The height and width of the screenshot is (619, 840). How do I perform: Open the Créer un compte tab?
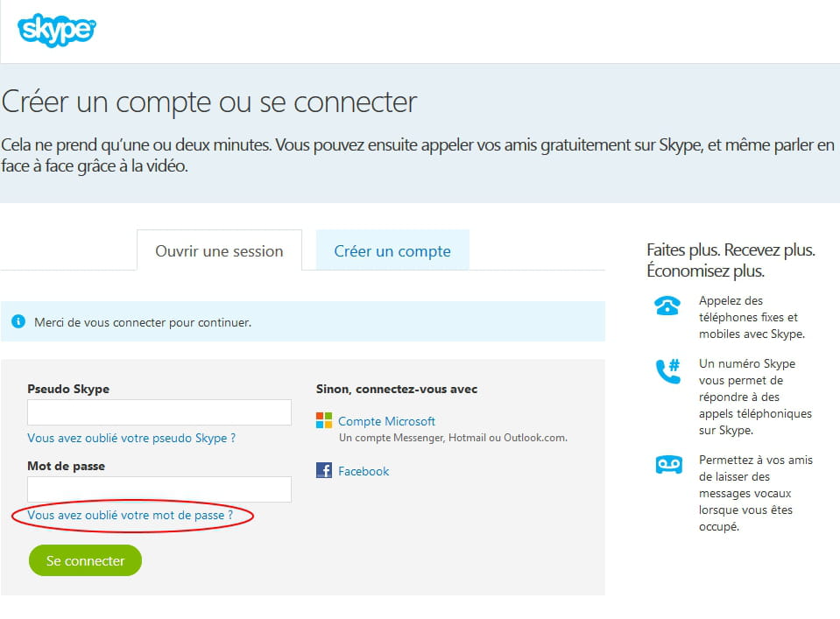tap(392, 250)
